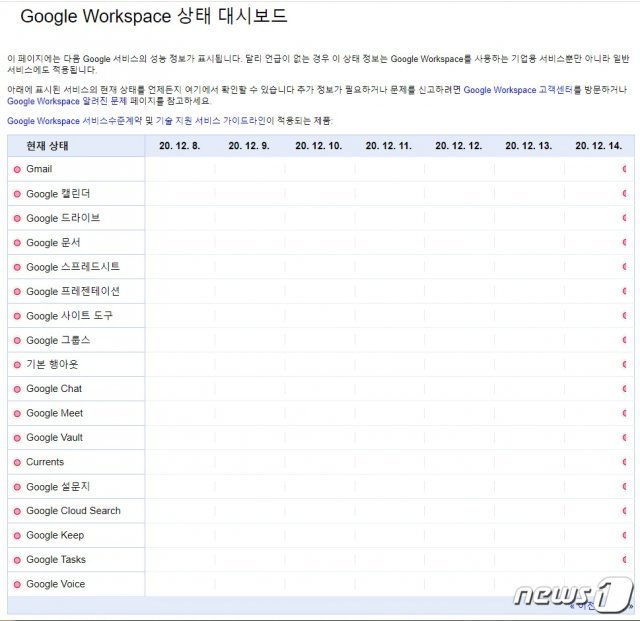640x621 pixels.
Task: Click the Google Tasks service row label
Action: coord(56,560)
